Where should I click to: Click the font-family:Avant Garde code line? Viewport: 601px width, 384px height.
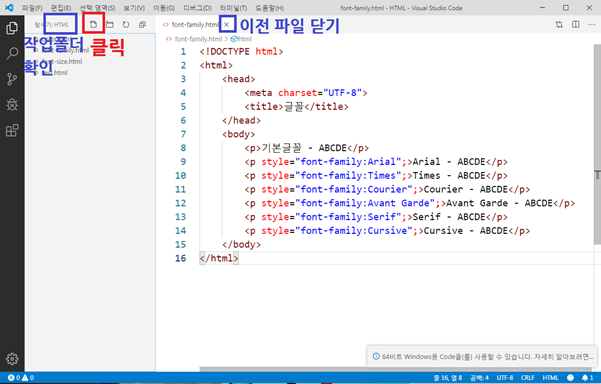click(410, 203)
